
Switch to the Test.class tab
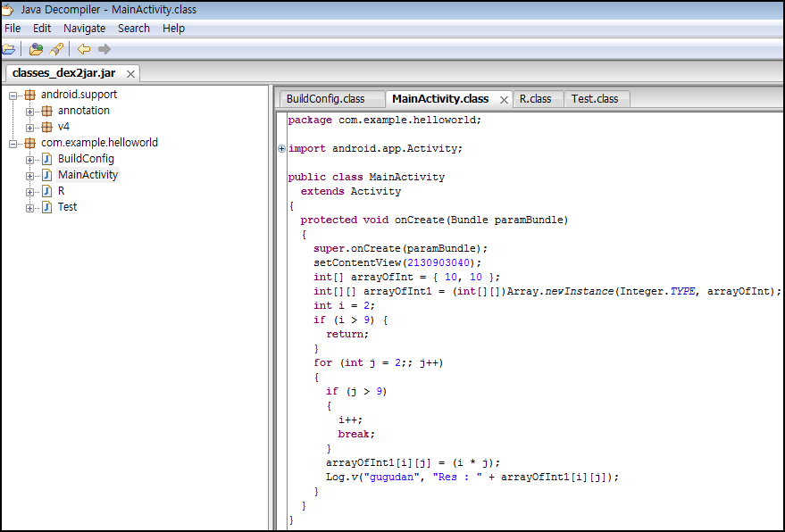[595, 99]
